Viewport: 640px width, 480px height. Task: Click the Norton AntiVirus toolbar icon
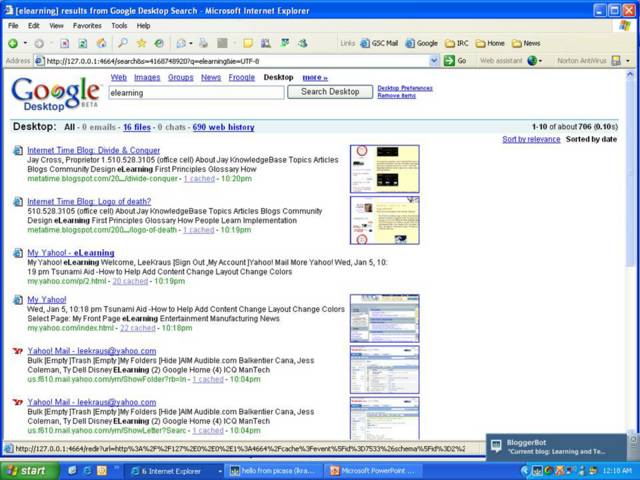[x=616, y=61]
